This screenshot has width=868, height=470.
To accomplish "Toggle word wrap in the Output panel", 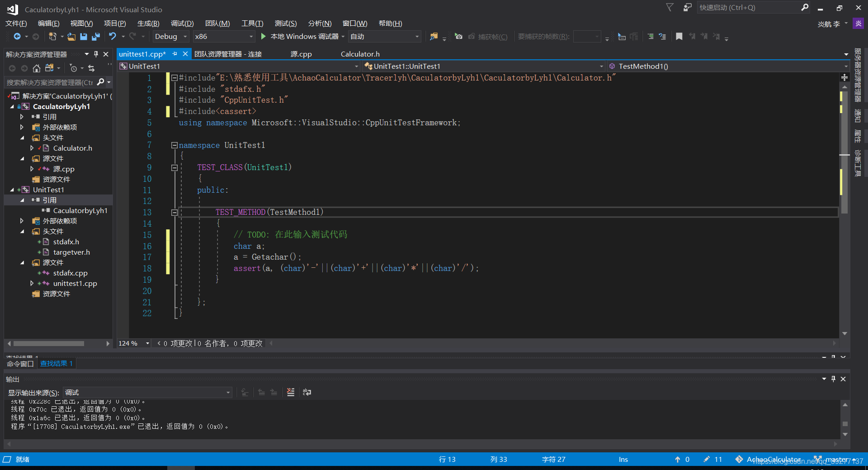I will pyautogui.click(x=307, y=392).
